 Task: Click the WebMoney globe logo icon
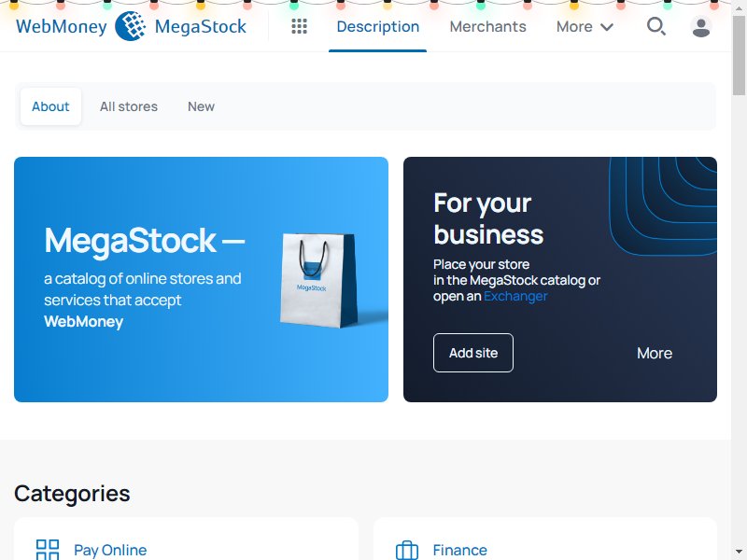(x=131, y=26)
